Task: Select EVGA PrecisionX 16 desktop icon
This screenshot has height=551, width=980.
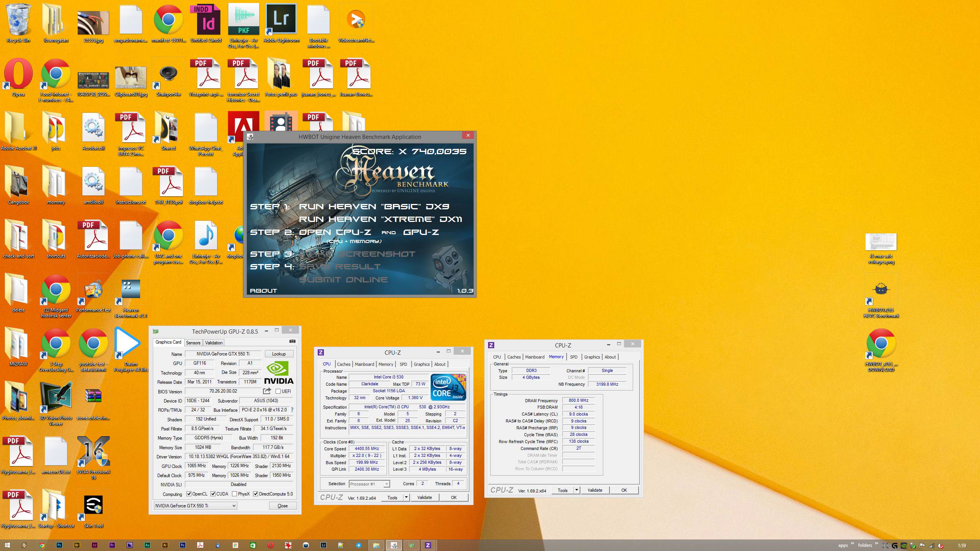Action: tap(93, 458)
